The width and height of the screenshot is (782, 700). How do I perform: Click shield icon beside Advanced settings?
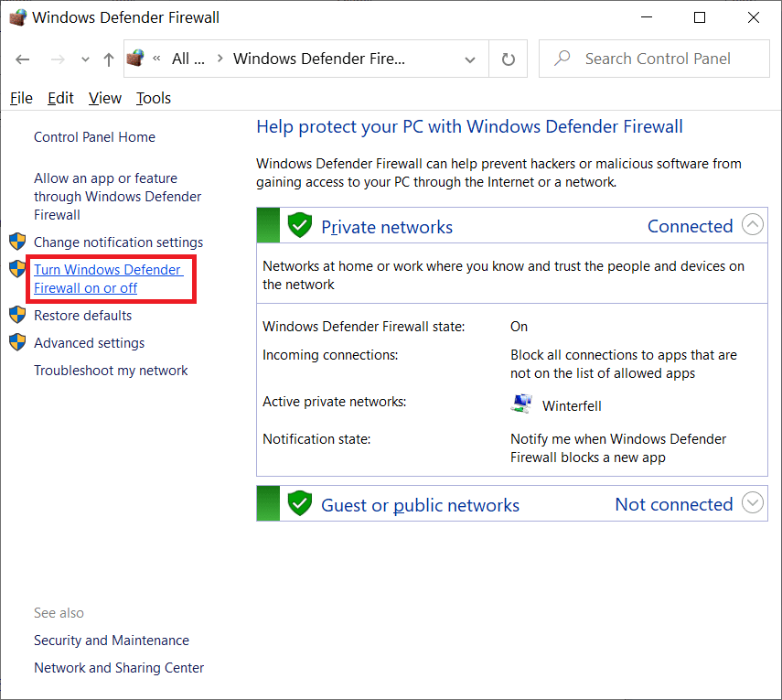[17, 342]
